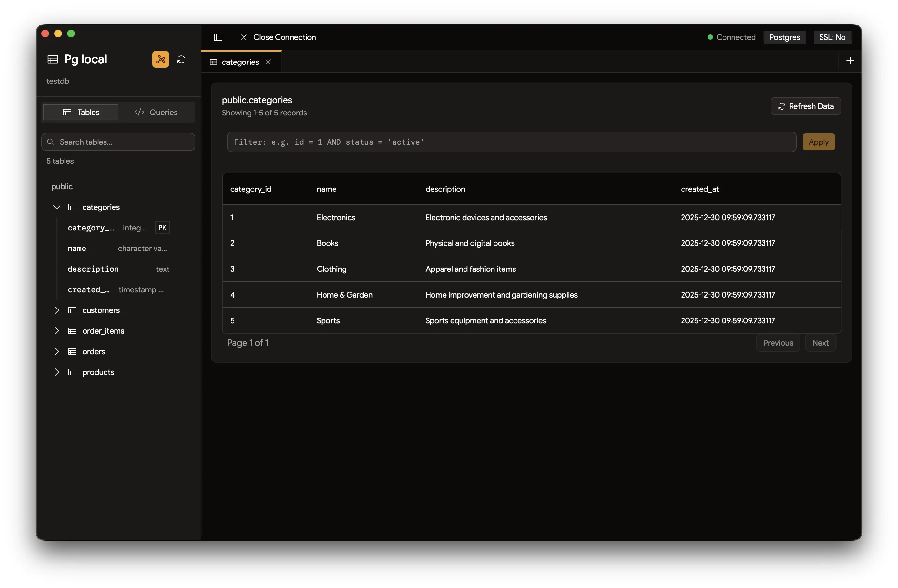
Task: Expand the customers table chevron
Action: 56,310
